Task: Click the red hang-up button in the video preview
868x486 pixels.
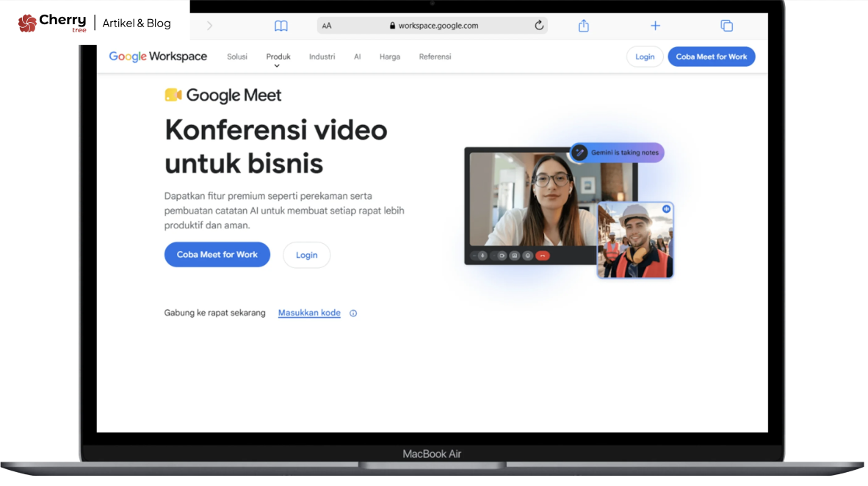Action: pos(543,255)
